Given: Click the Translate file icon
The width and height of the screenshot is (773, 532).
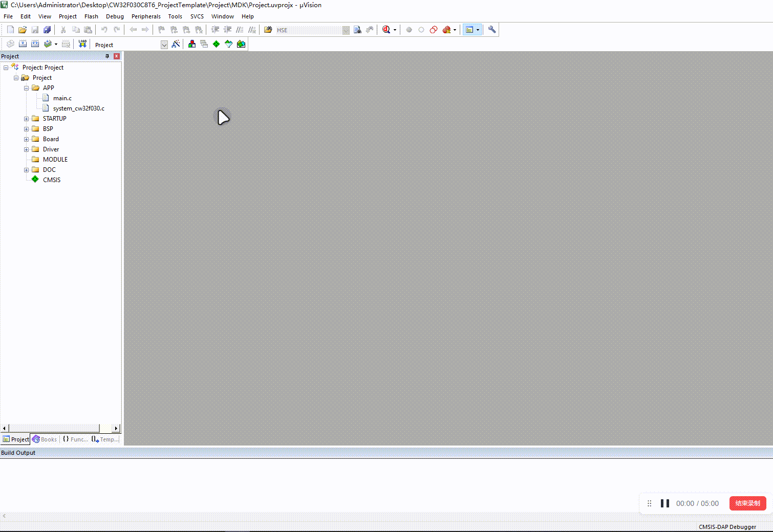Looking at the screenshot, I should [10, 44].
